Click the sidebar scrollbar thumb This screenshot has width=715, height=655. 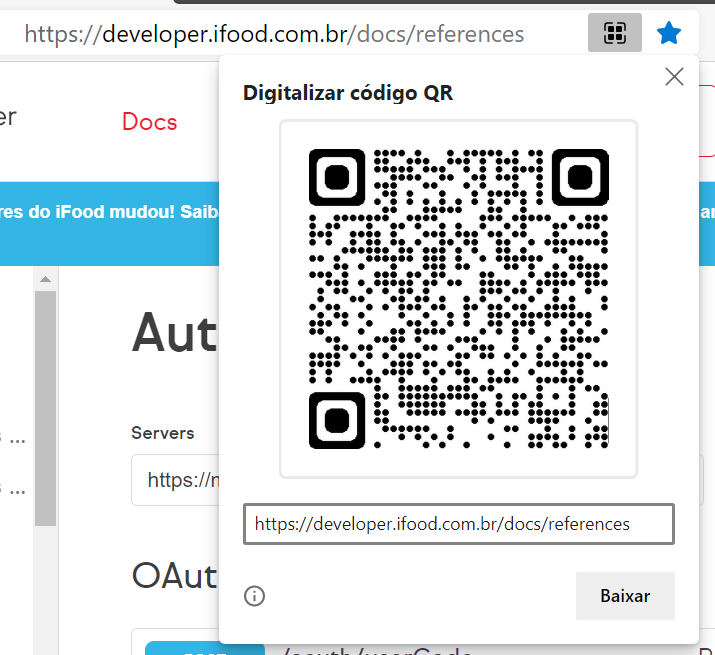pyautogui.click(x=46, y=408)
